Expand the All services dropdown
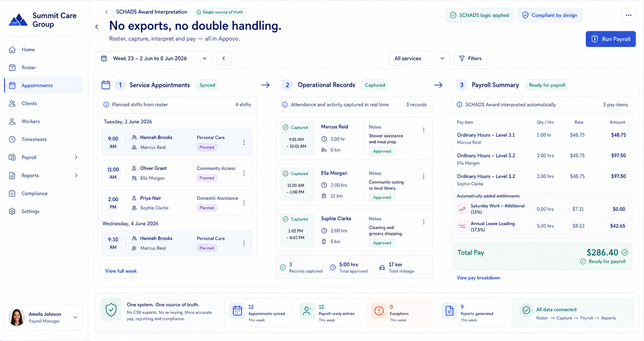This screenshot has width=644, height=341. [x=419, y=58]
